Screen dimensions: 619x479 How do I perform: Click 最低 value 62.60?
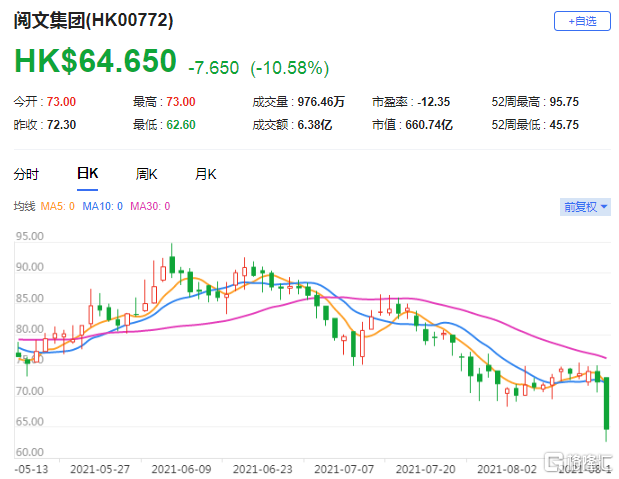181,125
